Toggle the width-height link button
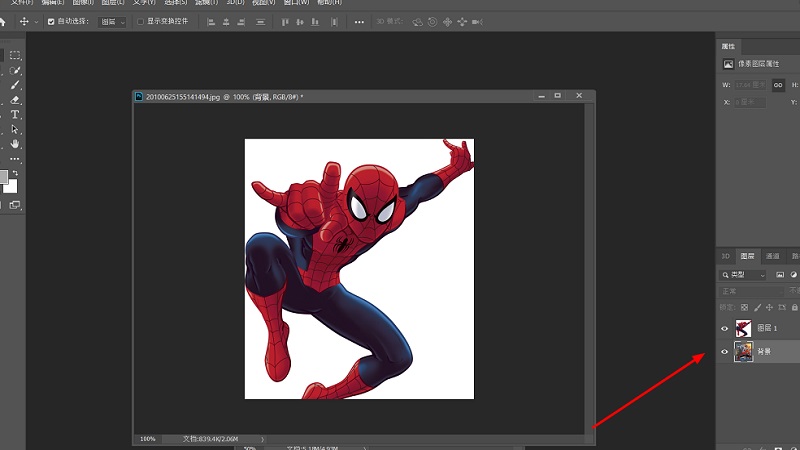This screenshot has height=450, width=800. click(x=778, y=85)
